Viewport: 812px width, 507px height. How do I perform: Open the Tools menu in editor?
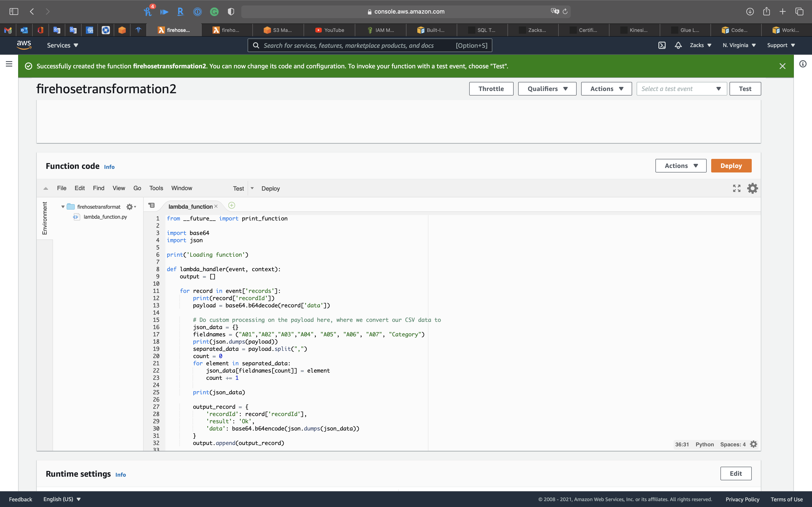click(156, 188)
